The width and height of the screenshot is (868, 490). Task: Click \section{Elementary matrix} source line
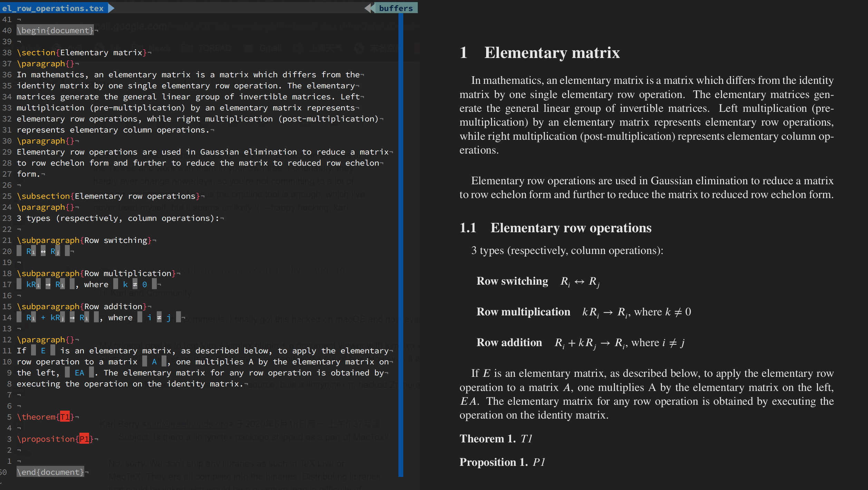click(81, 52)
